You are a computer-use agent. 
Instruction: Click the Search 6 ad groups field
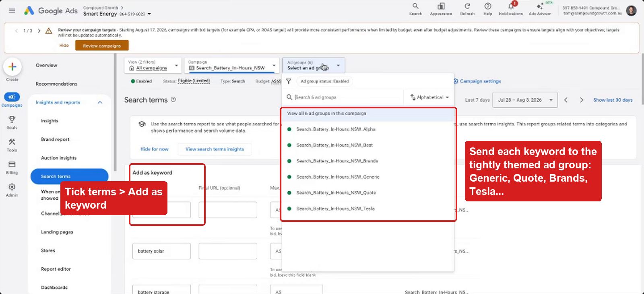(346, 97)
